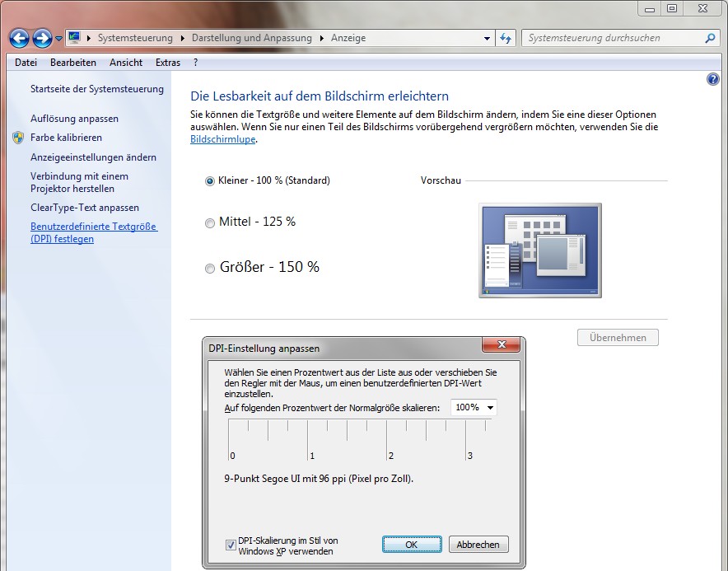Close the DPI-Einstellung anpassen dialog

pos(502,344)
